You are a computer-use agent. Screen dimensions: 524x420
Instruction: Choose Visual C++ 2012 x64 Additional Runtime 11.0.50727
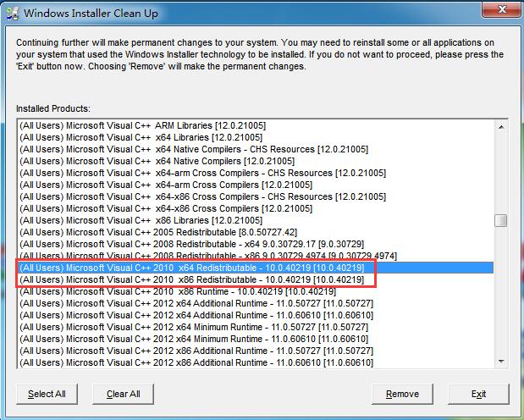[196, 303]
